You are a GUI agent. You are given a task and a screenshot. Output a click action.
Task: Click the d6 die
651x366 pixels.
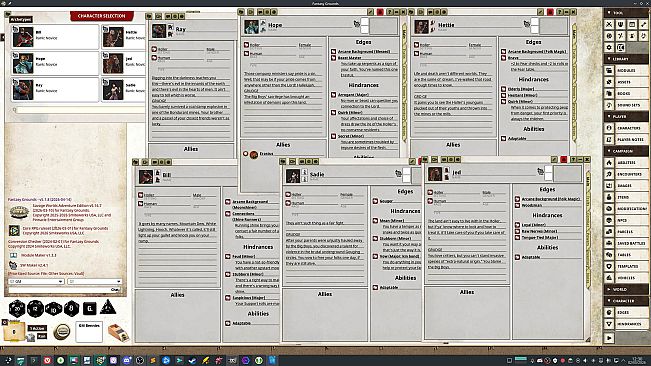click(x=89, y=308)
